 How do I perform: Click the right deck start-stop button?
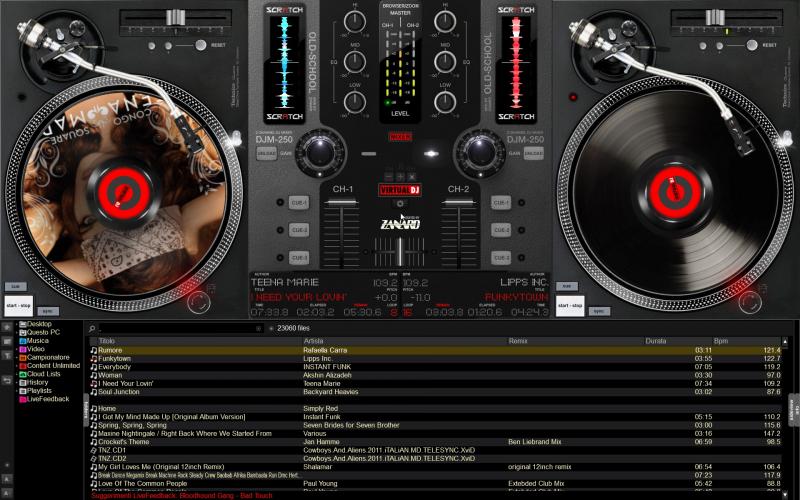(570, 306)
